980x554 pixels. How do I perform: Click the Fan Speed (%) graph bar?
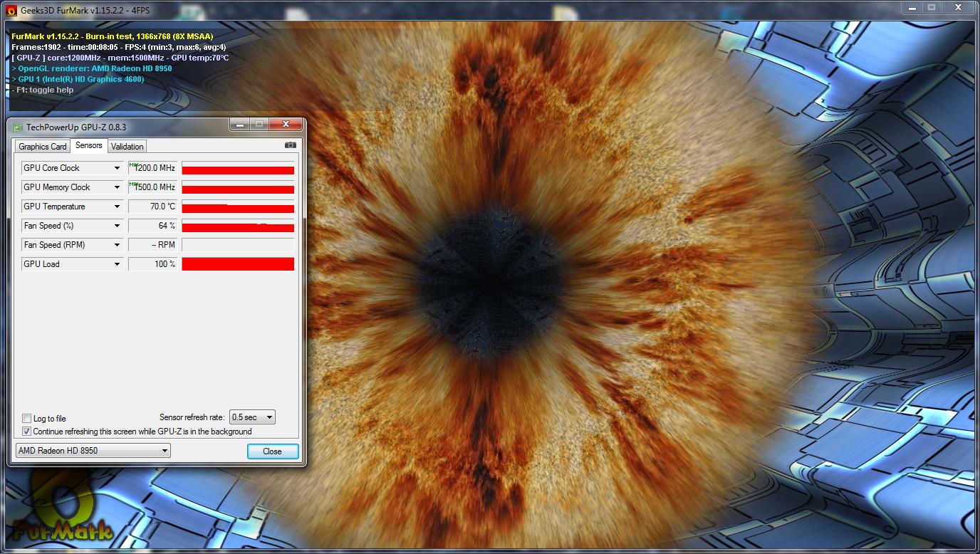coord(238,226)
